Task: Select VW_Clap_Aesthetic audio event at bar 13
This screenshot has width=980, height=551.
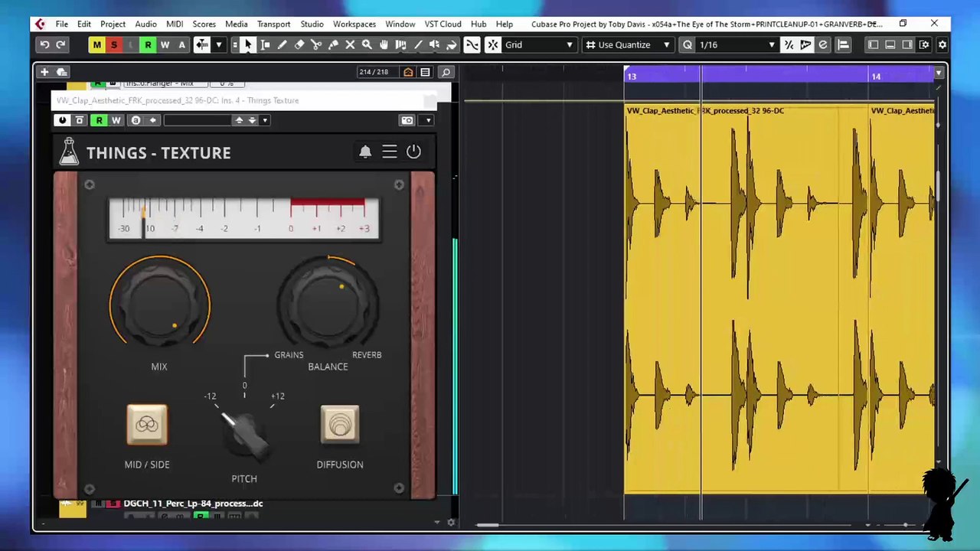Action: (746, 298)
